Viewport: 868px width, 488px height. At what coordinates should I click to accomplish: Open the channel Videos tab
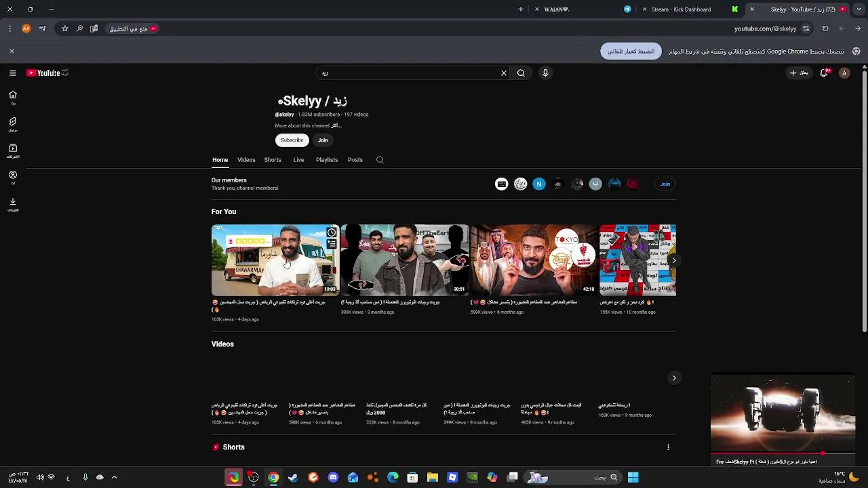pyautogui.click(x=246, y=160)
